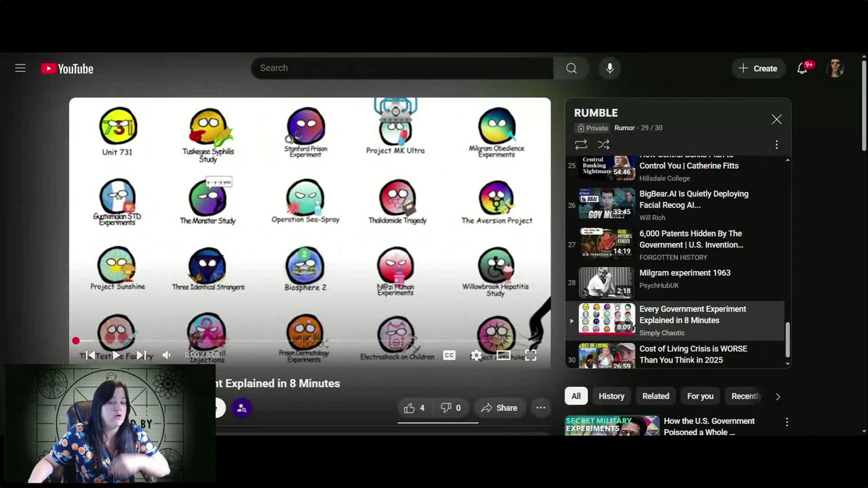The width and height of the screenshot is (868, 488).
Task: Select the All filter chip
Action: pos(576,396)
